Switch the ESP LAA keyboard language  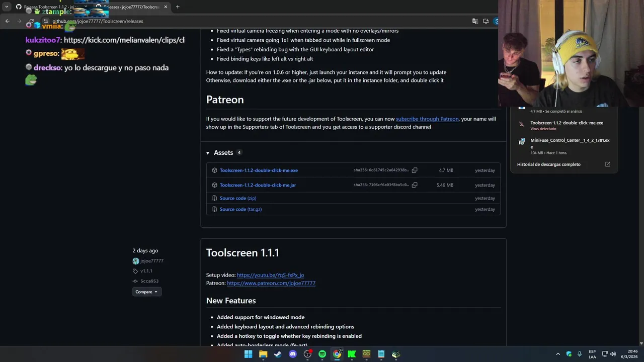(x=592, y=354)
